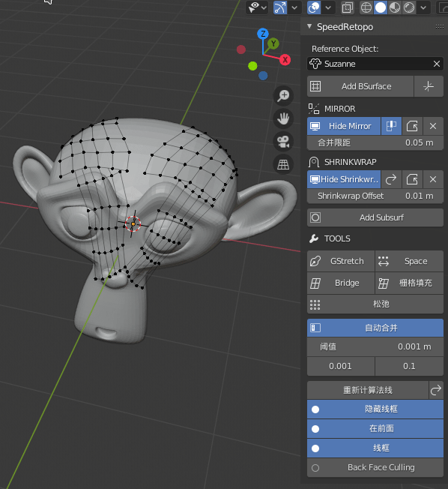Clear the Suzanne reference object
The height and width of the screenshot is (489, 448).
tap(437, 64)
